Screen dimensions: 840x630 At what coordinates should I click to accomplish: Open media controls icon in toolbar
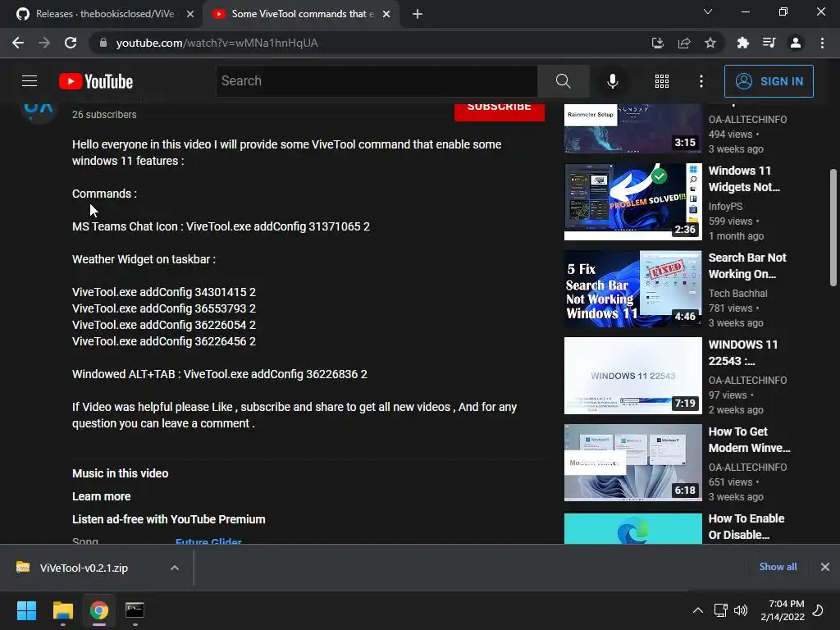coord(769,43)
